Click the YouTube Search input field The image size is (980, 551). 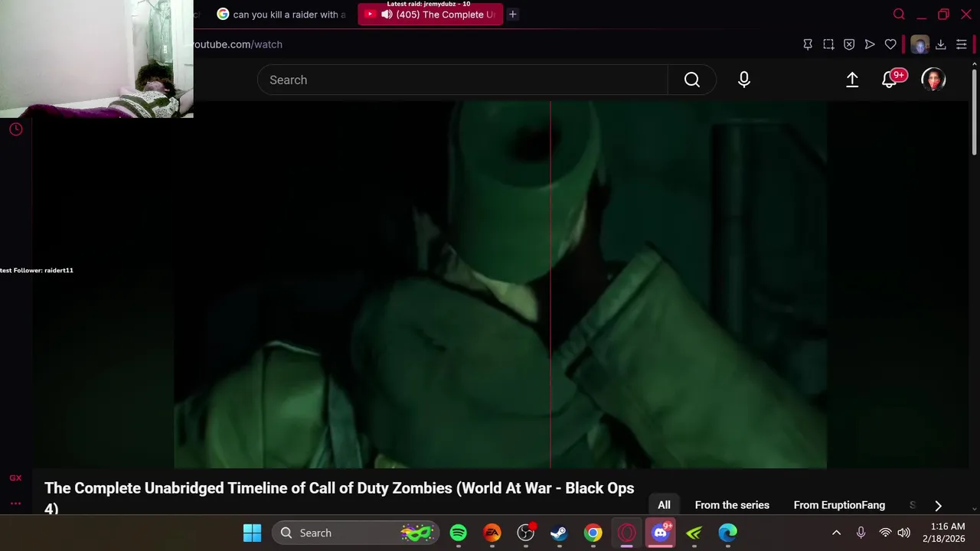(462, 80)
